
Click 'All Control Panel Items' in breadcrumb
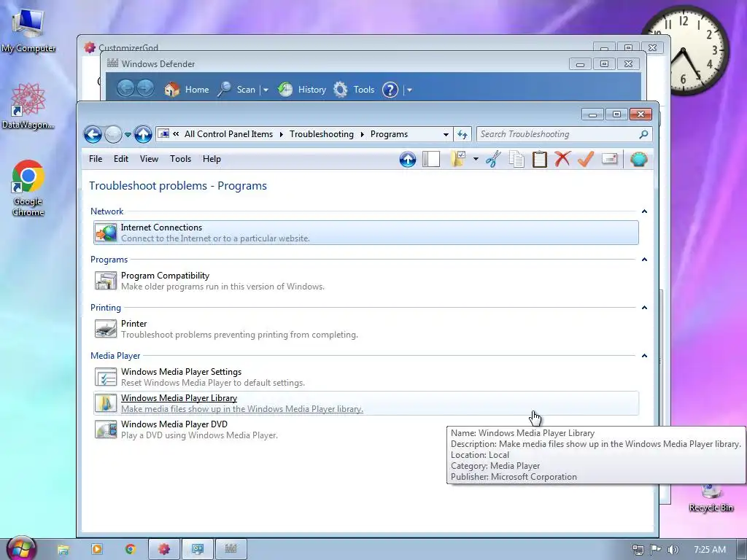[x=228, y=134]
